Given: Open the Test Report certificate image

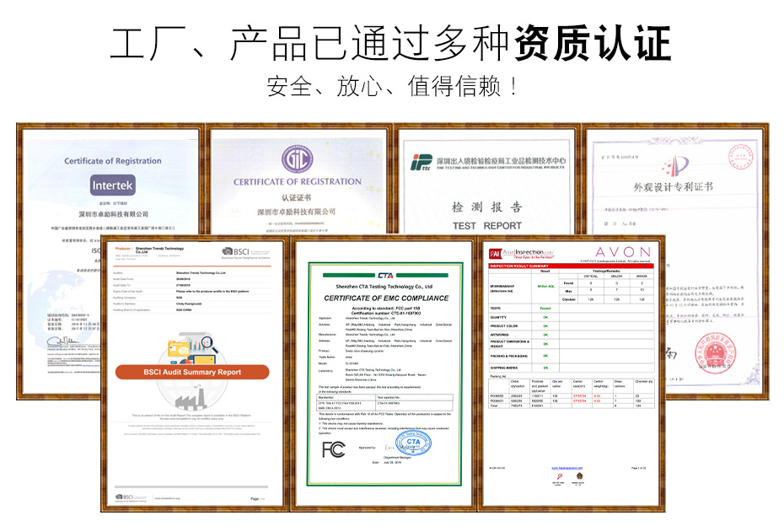Looking at the screenshot, I should [x=486, y=179].
